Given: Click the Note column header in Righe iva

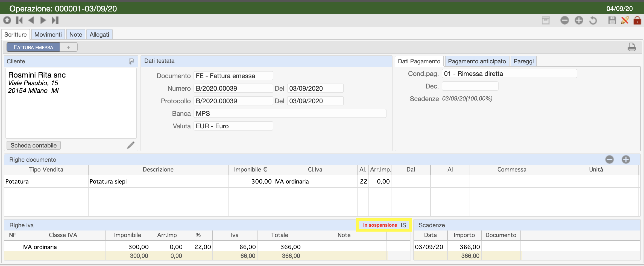Looking at the screenshot, I should tap(344, 235).
